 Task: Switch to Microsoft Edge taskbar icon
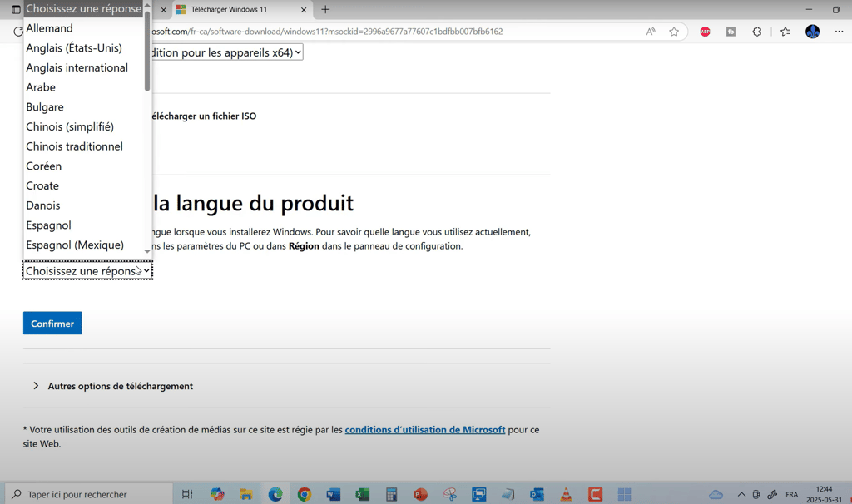tap(275, 494)
